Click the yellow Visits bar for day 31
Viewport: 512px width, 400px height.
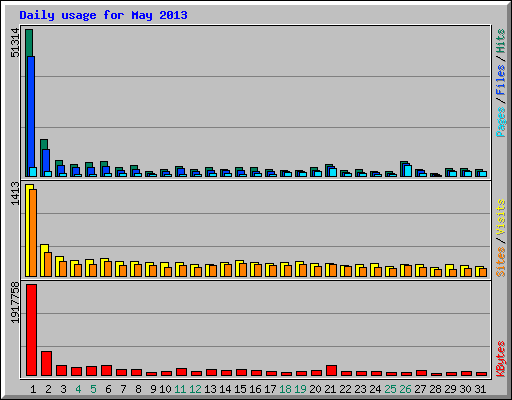[478, 271]
